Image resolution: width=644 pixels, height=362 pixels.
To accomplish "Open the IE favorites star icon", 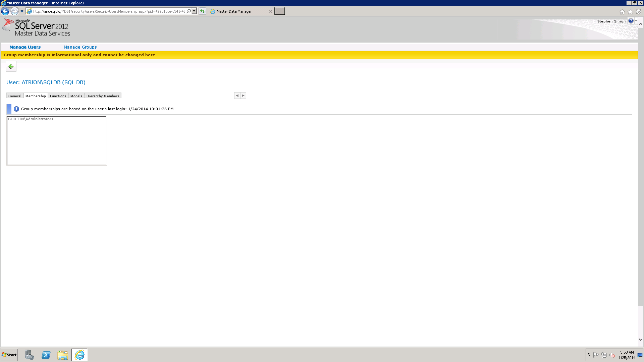I will coord(630,12).
